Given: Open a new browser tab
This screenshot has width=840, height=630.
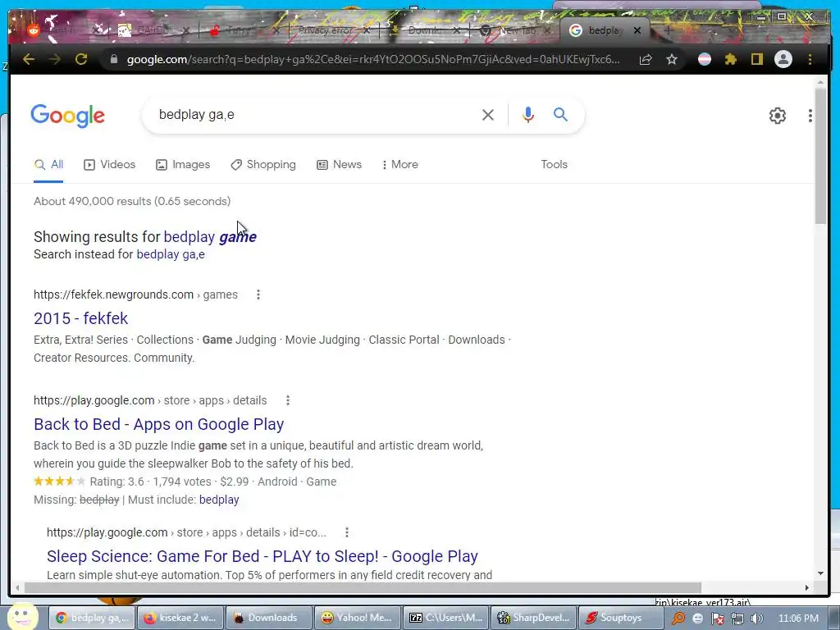Looking at the screenshot, I should [x=668, y=30].
